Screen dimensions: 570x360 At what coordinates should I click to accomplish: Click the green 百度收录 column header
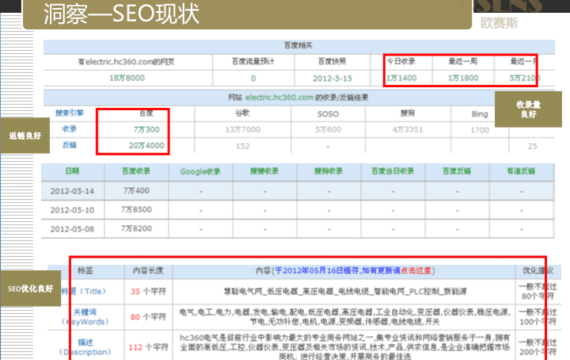click(x=136, y=171)
